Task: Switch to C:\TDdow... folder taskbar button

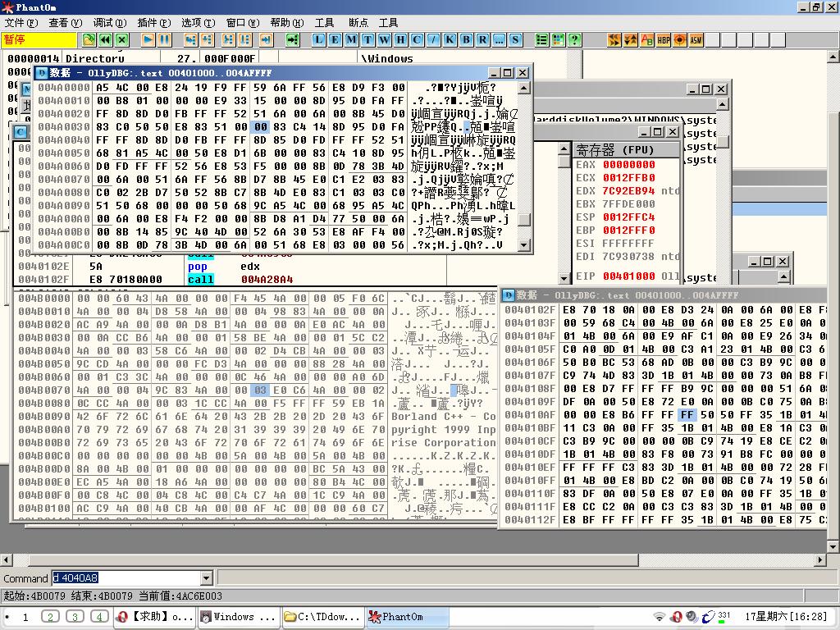Action: click(322, 617)
